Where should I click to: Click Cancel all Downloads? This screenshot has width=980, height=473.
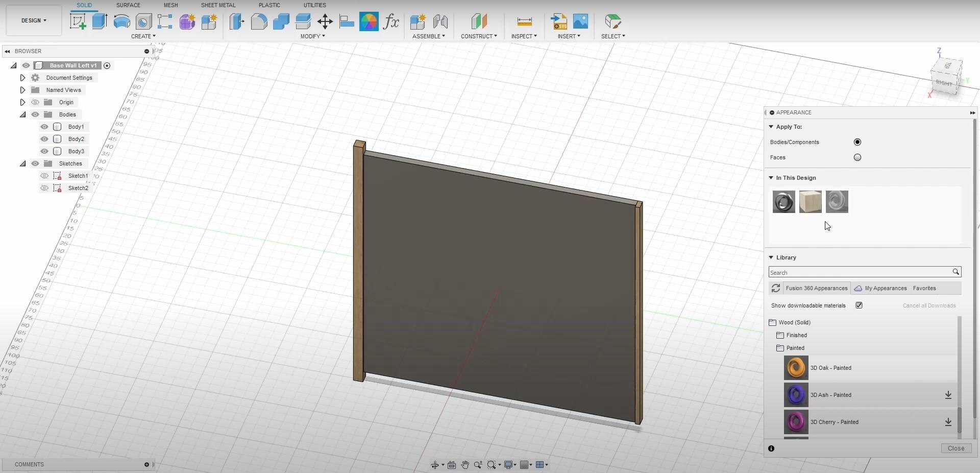click(929, 305)
